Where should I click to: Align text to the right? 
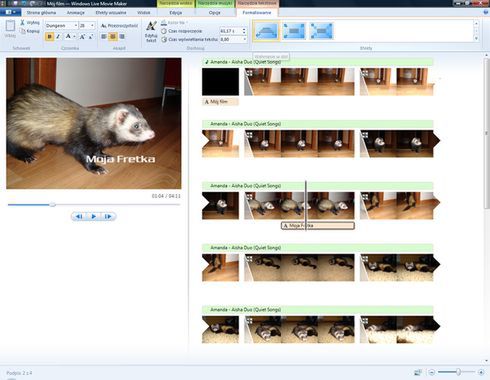[x=122, y=36]
